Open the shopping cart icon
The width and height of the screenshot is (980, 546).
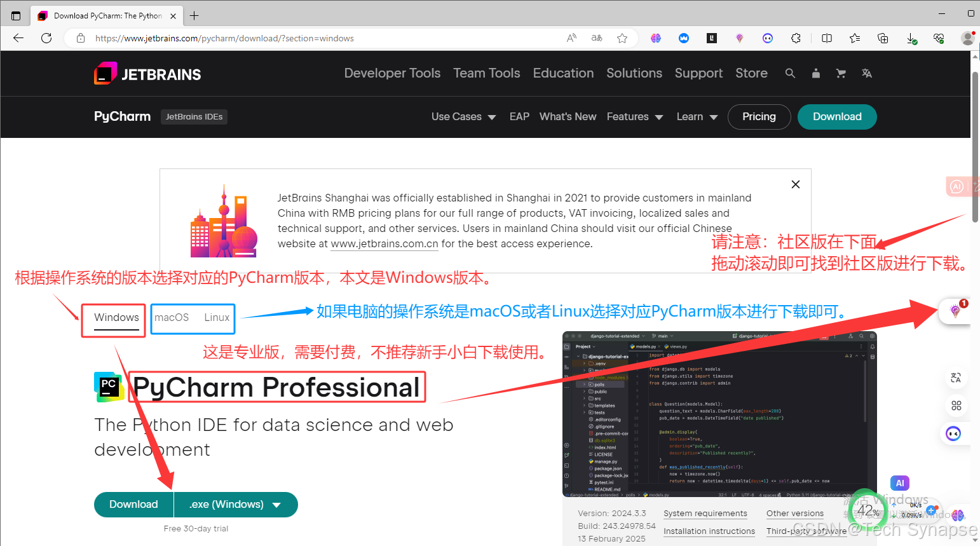(x=841, y=73)
